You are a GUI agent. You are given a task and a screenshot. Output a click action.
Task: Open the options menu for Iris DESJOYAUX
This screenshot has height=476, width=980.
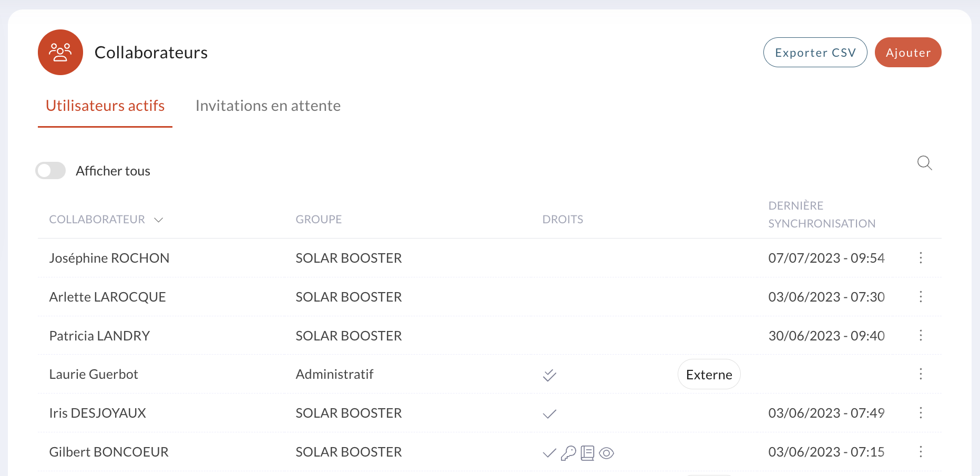[921, 413]
